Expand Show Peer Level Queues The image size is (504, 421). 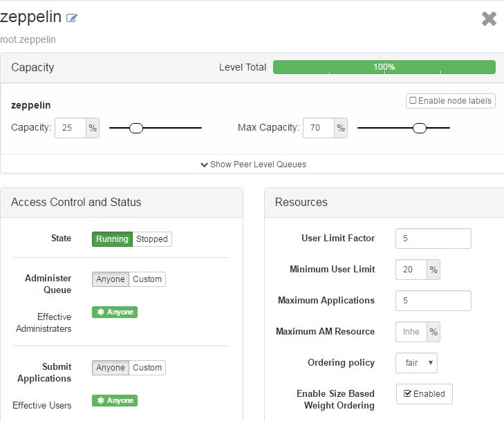253,165
